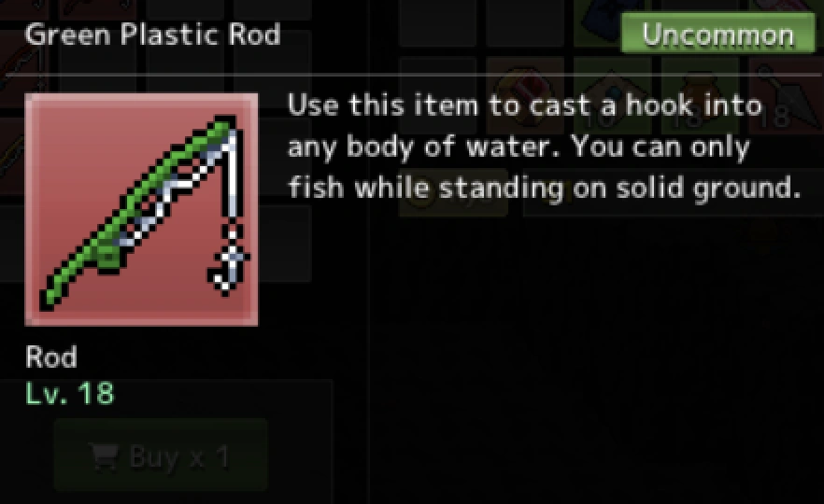824x504 pixels.
Task: Buy one Green Plastic Rod
Action: (x=161, y=455)
